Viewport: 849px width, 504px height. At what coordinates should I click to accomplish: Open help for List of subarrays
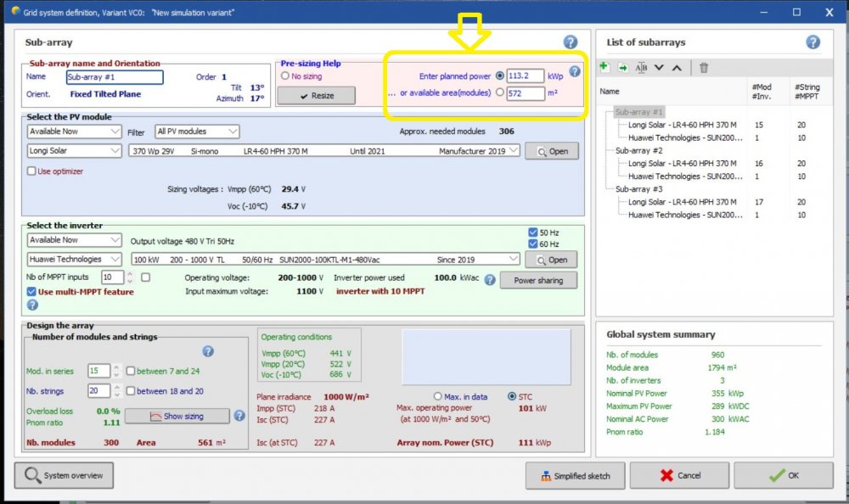click(812, 42)
